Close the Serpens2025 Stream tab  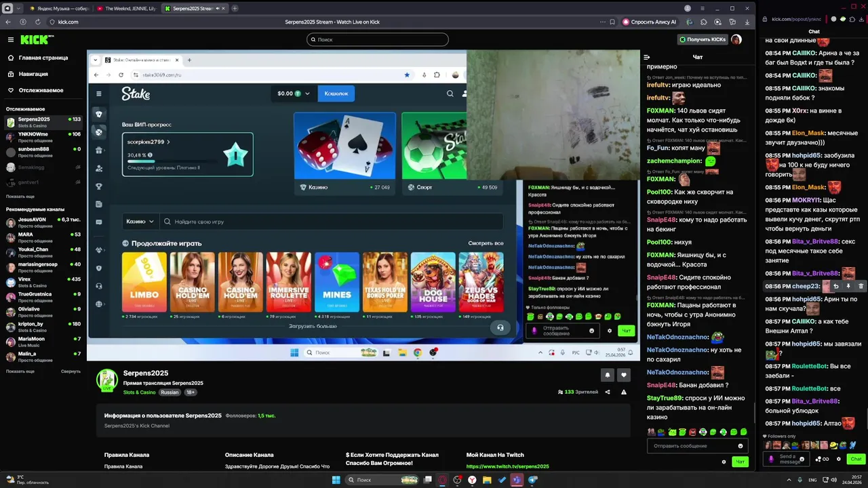click(224, 8)
